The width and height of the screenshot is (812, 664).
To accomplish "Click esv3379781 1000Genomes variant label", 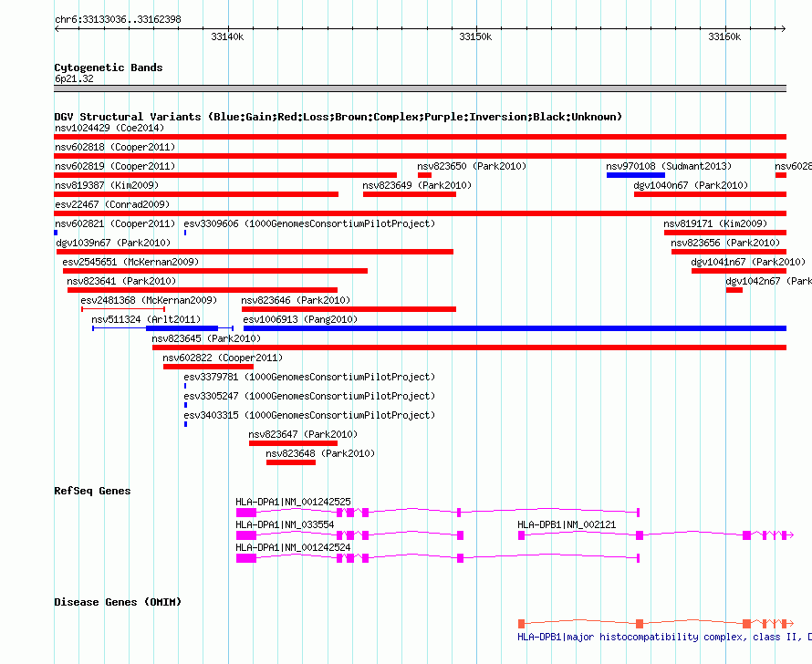I will [x=309, y=377].
